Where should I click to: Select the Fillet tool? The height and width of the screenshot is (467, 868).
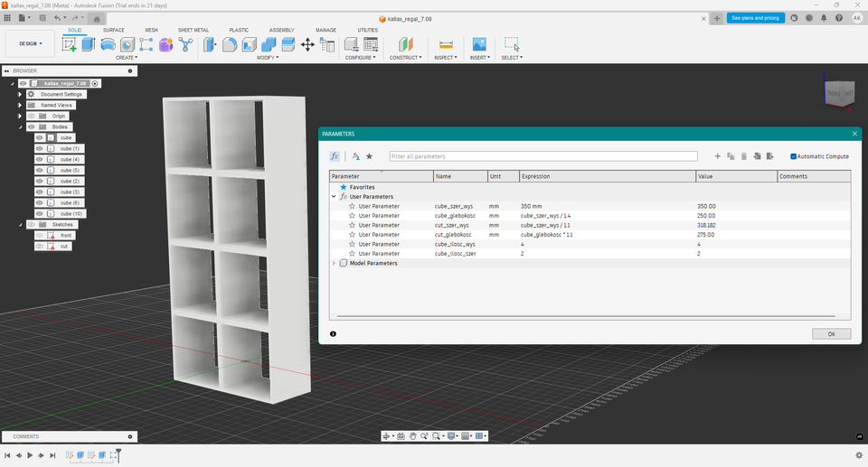[x=229, y=45]
